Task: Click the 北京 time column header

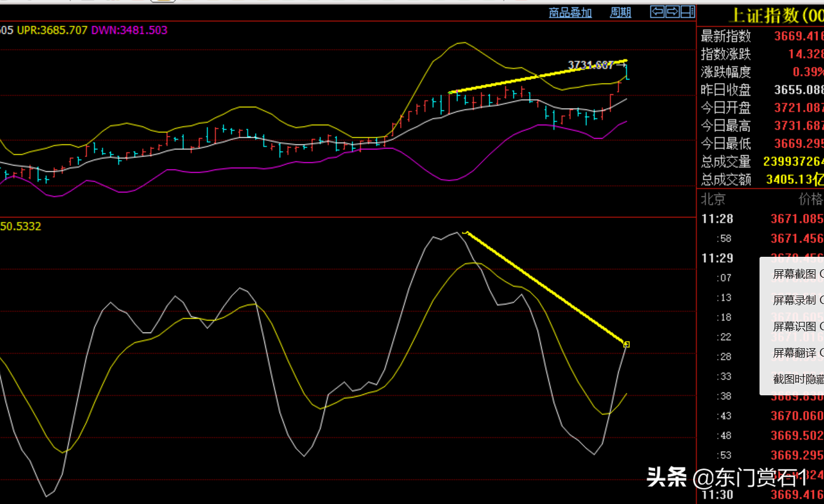Action: click(x=713, y=199)
